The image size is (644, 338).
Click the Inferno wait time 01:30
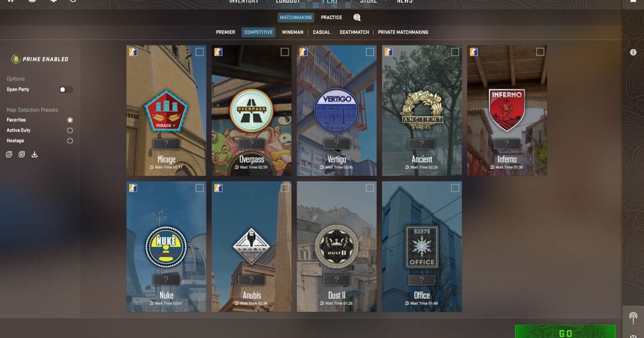point(507,168)
